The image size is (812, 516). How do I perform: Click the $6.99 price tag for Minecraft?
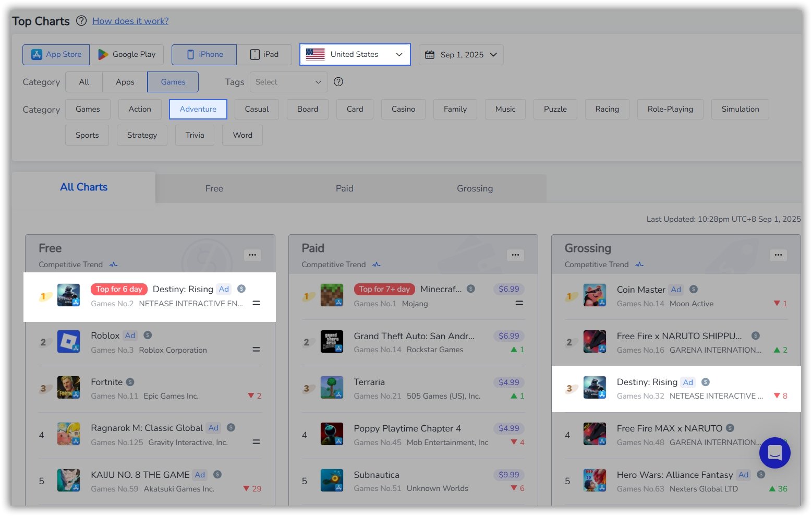pyautogui.click(x=508, y=289)
